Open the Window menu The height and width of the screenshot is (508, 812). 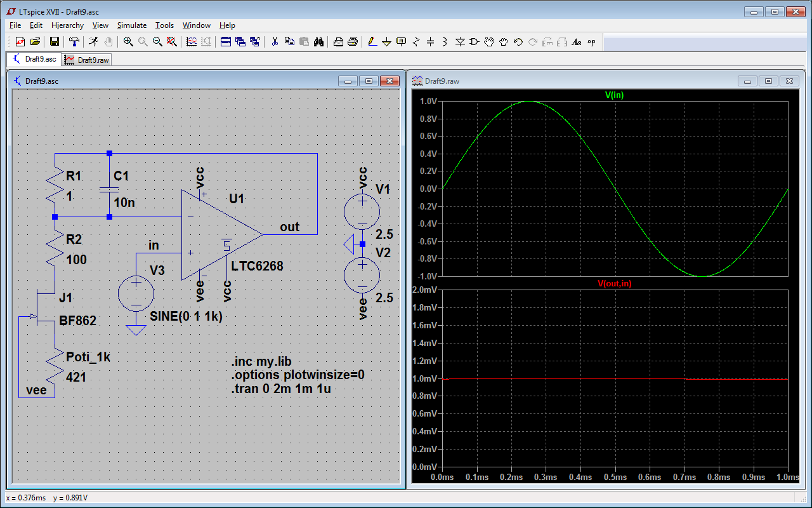197,25
